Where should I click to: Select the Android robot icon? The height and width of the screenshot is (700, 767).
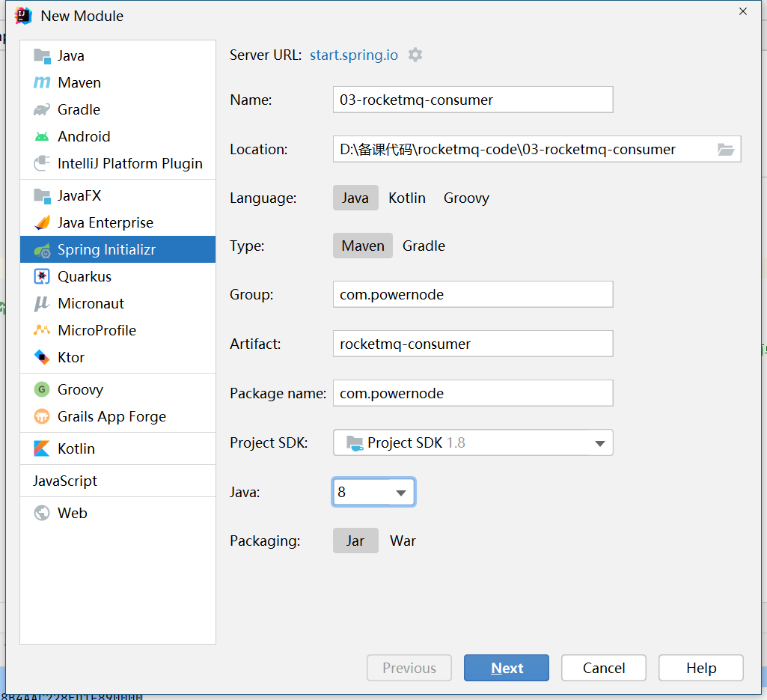42,137
